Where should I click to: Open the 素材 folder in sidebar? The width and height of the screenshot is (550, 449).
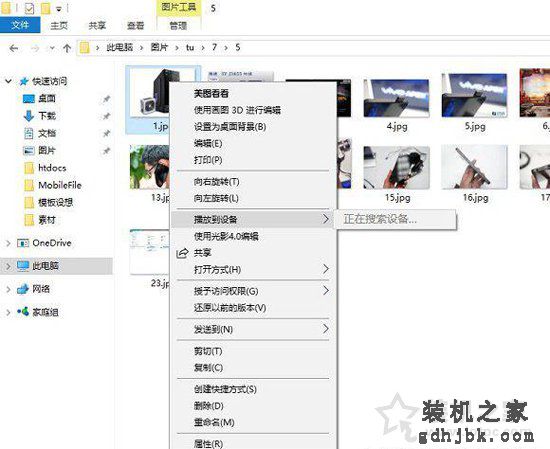[x=47, y=220]
